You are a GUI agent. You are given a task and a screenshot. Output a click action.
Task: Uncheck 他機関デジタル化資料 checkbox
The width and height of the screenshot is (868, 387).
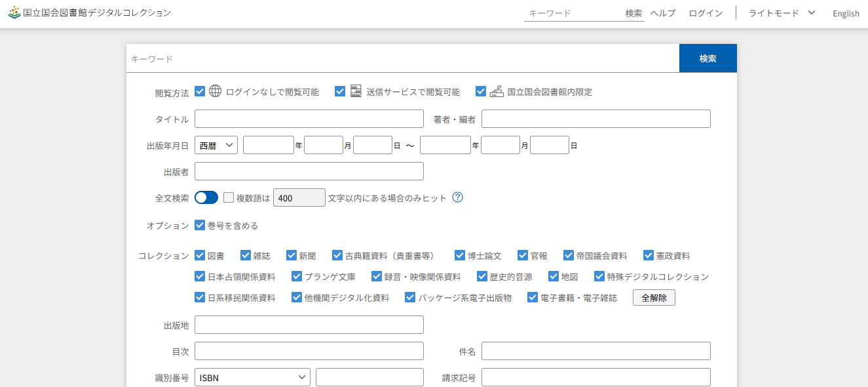pyautogui.click(x=297, y=297)
